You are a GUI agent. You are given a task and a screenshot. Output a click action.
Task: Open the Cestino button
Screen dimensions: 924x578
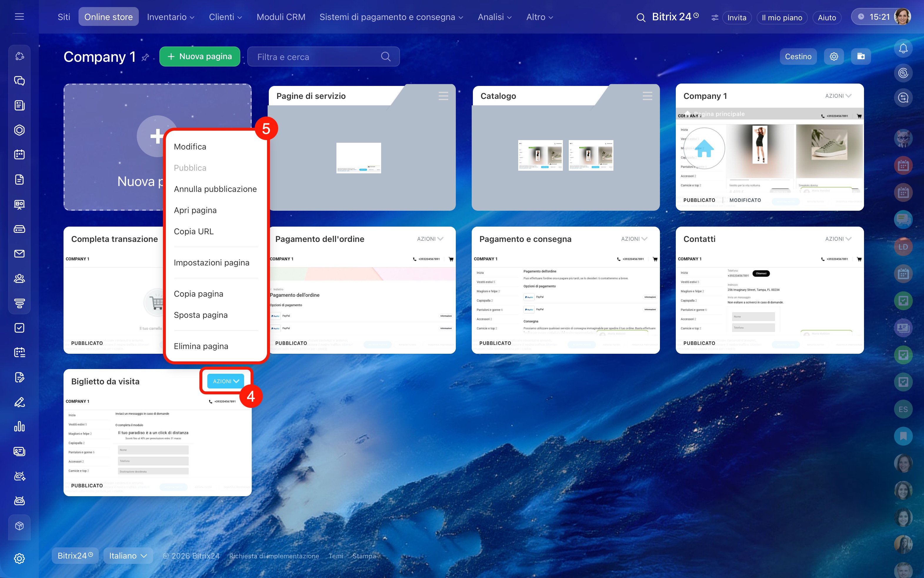[798, 57]
